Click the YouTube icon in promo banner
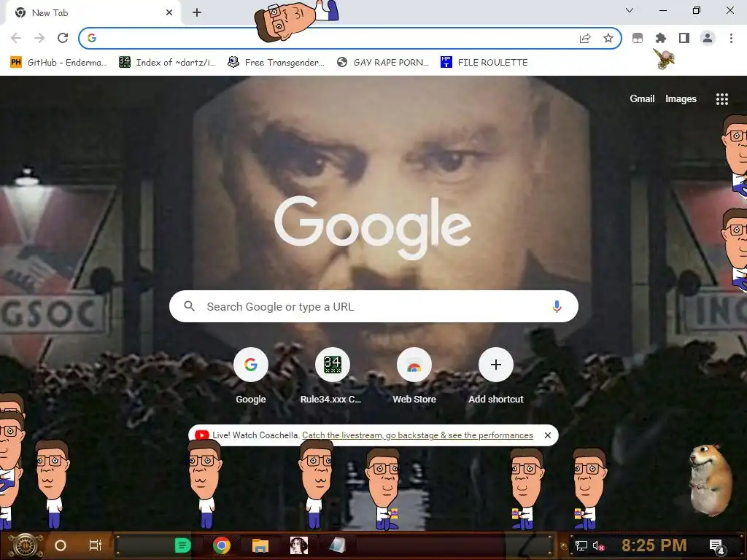Screen dimensions: 747x560 coord(202,435)
